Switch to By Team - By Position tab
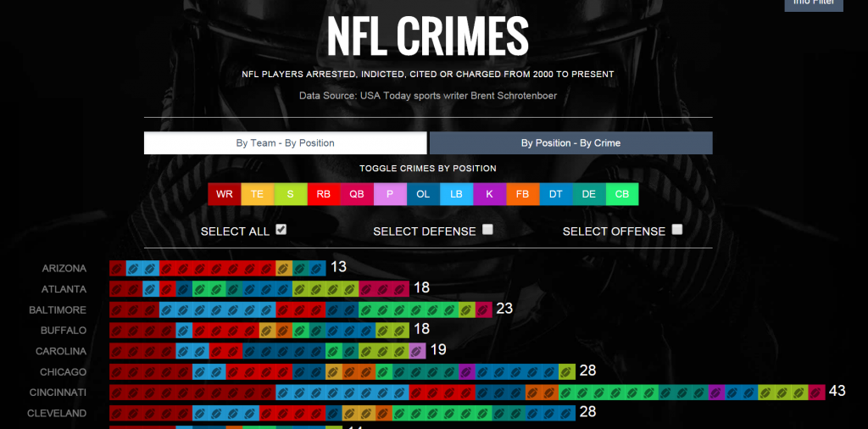Screen dimensions: 868x429 click(285, 142)
